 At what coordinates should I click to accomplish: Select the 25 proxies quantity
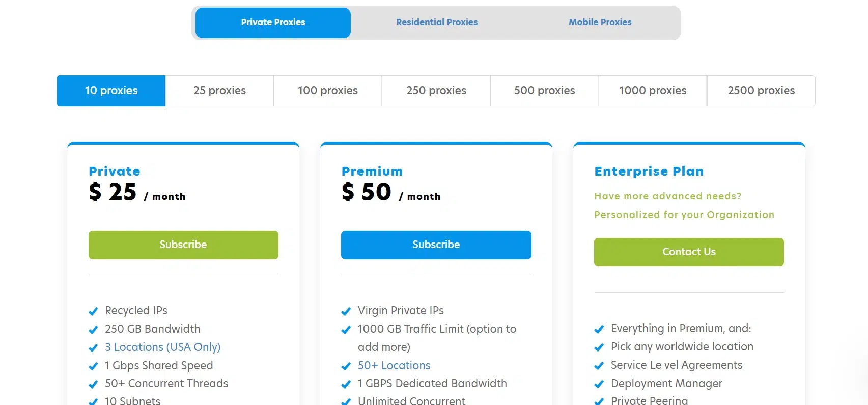(219, 91)
